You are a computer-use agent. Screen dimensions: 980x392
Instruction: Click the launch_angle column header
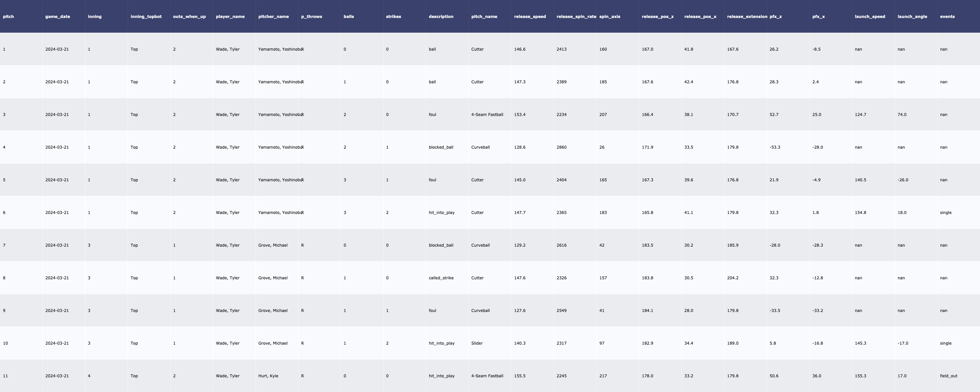pyautogui.click(x=912, y=17)
